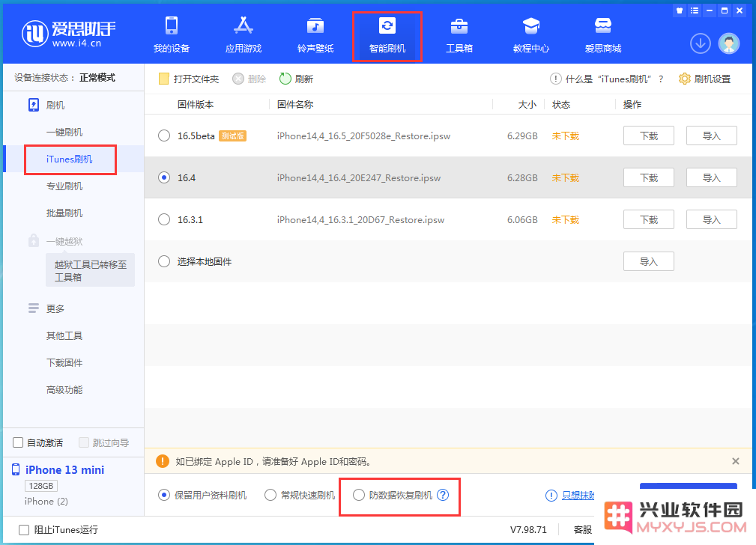Screen dimensions: 756x545
Task: Select the 16.5beta firmware radio button
Action: click(x=164, y=136)
